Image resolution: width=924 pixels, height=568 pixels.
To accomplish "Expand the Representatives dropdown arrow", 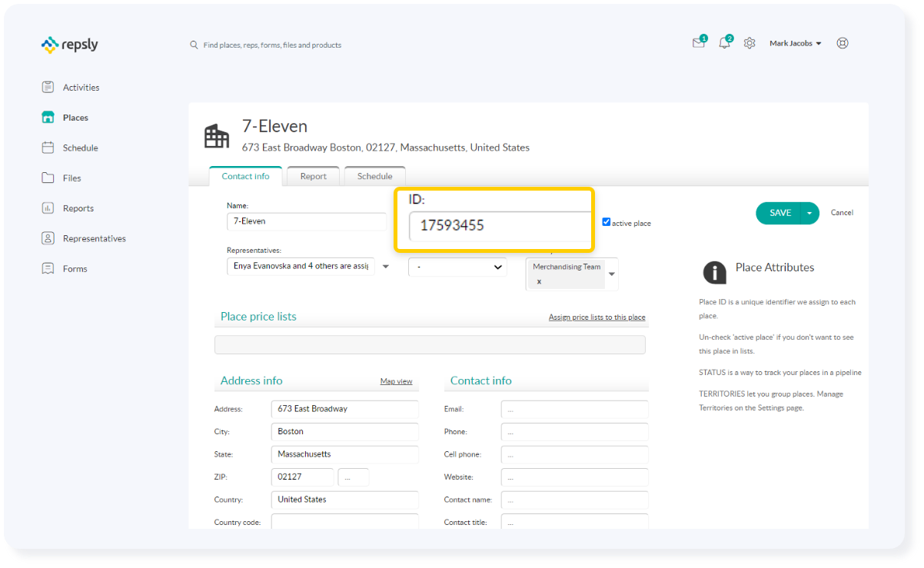I will tap(385, 267).
